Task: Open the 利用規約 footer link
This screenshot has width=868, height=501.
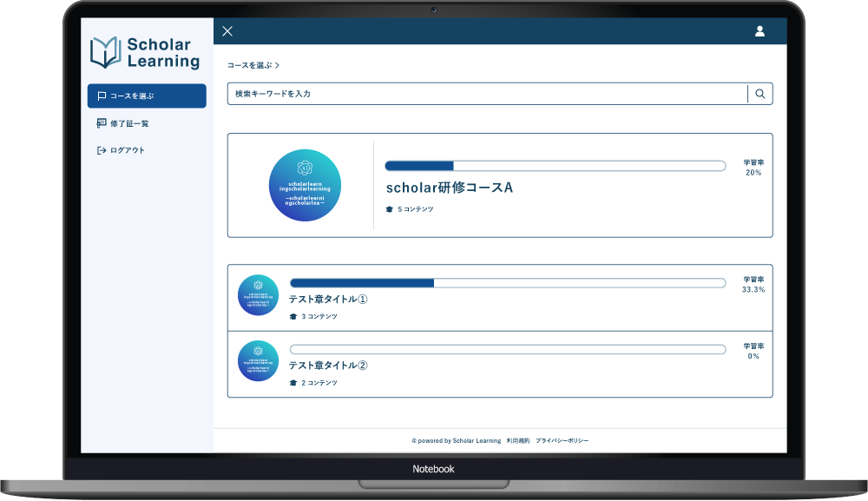Action: (518, 441)
